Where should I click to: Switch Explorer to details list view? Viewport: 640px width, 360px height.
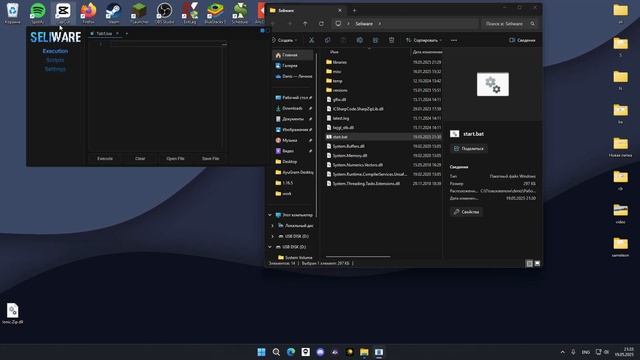coord(529,263)
